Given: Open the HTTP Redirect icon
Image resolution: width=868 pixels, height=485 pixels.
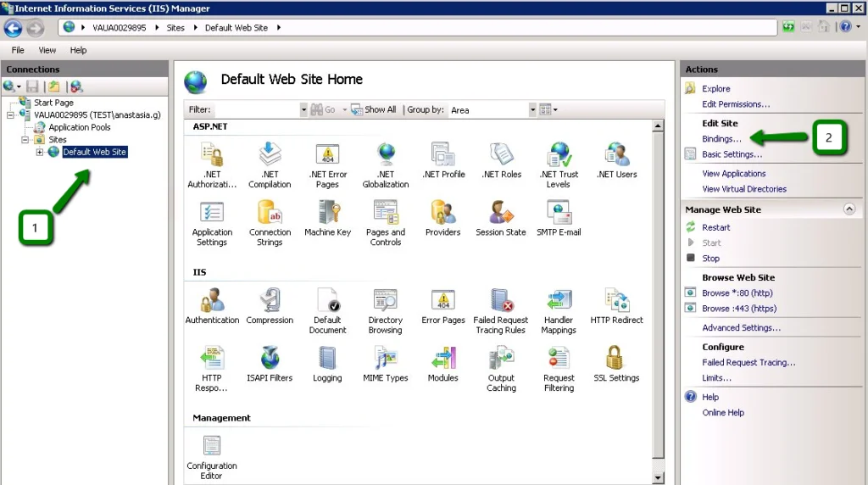Looking at the screenshot, I should (616, 302).
